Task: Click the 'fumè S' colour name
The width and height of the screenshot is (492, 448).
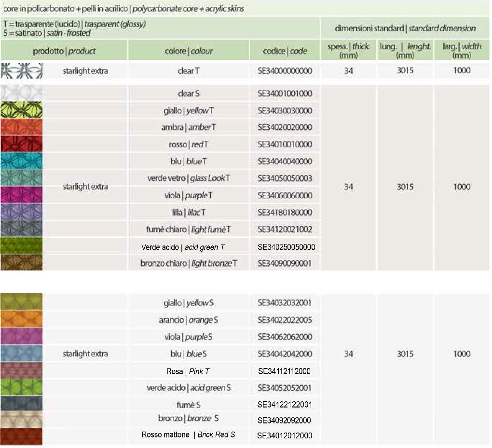Action: coord(189,405)
